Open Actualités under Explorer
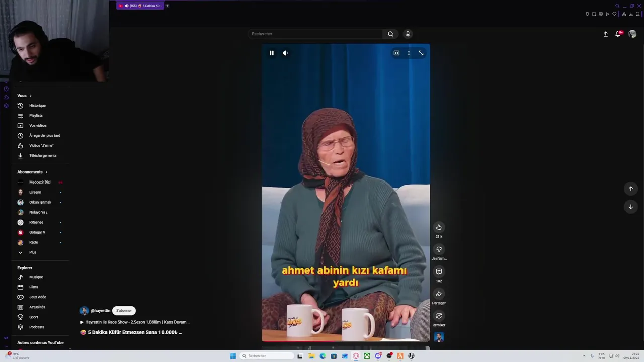 (37, 307)
